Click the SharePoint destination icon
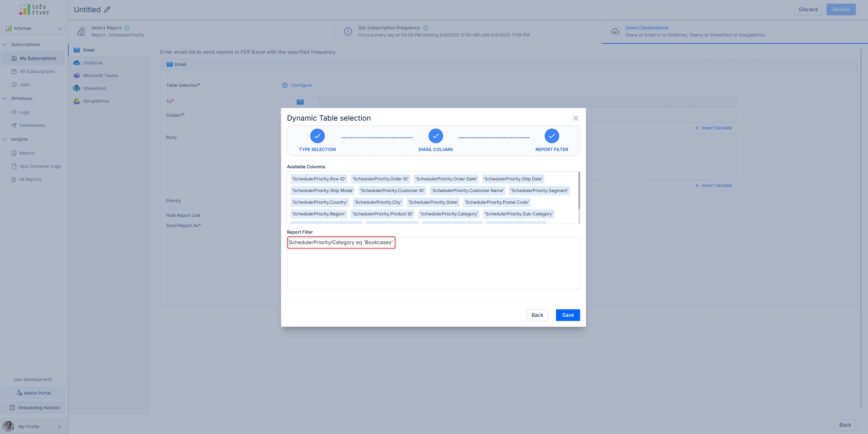Viewport: 868px width, 434px height. [77, 88]
